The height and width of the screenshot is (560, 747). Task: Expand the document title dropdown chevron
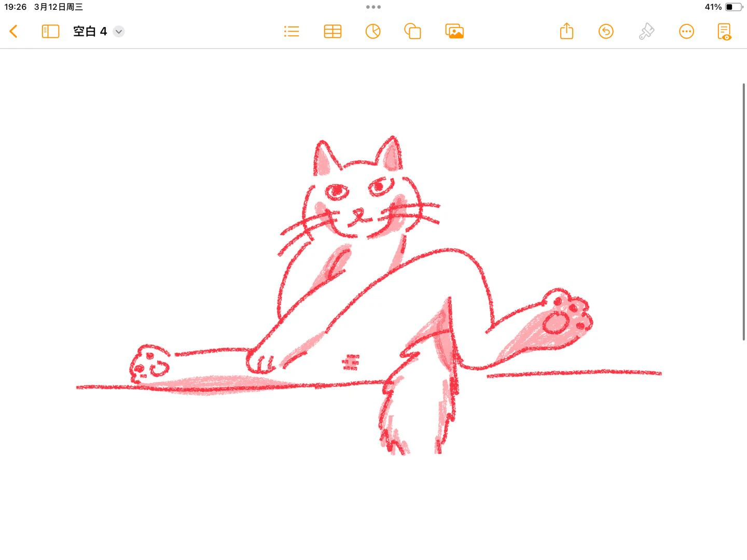tap(119, 32)
